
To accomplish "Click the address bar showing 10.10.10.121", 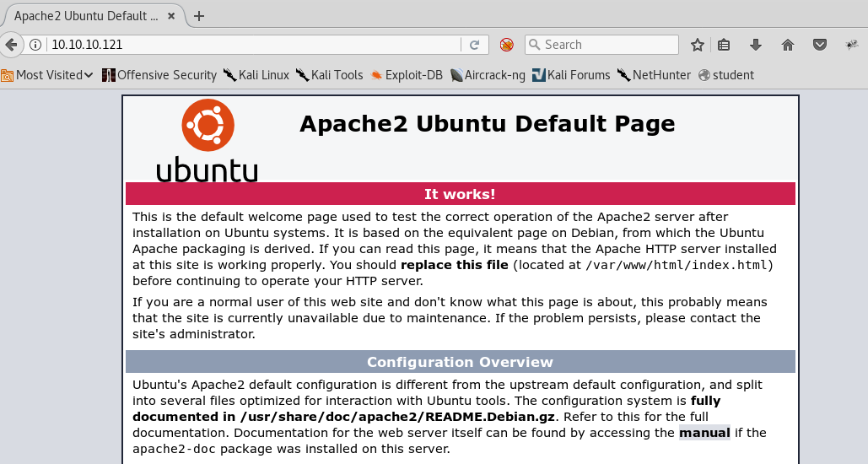I will pyautogui.click(x=253, y=45).
